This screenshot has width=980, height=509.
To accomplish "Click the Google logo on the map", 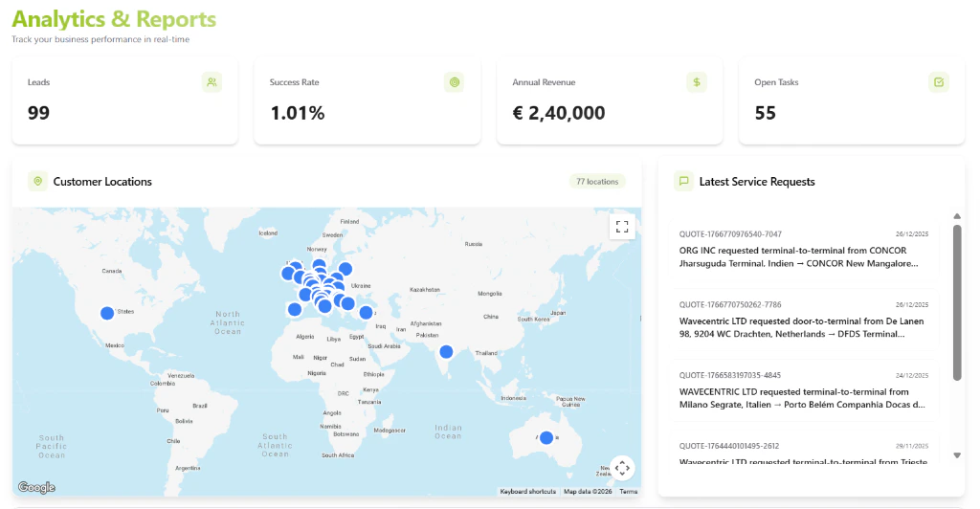I will tap(36, 487).
